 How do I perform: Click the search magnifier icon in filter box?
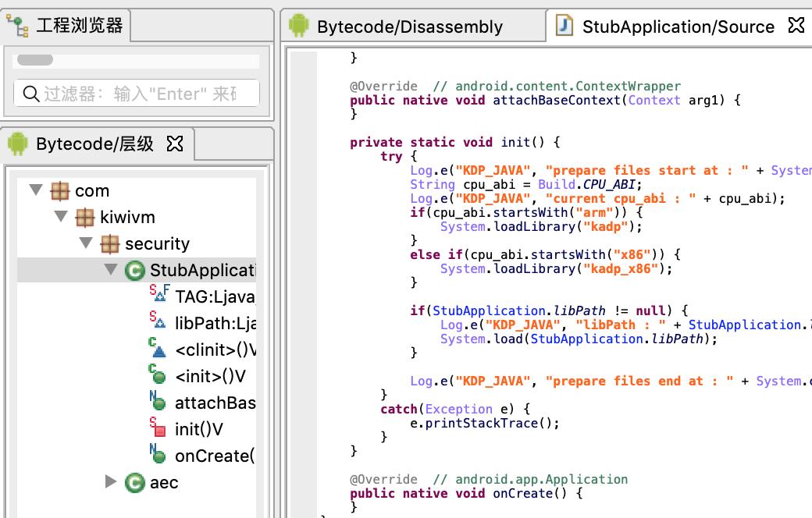tap(31, 94)
